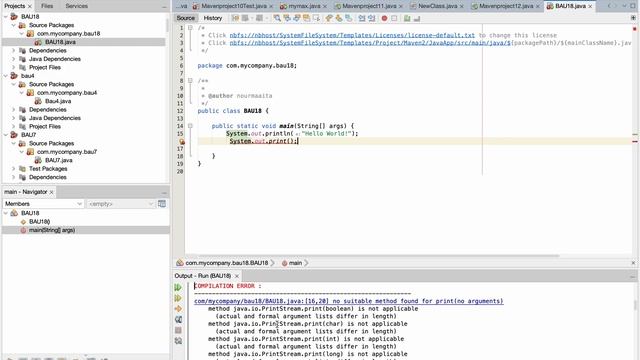Switch to Source view
This screenshot has height=360, width=640.
186,18
